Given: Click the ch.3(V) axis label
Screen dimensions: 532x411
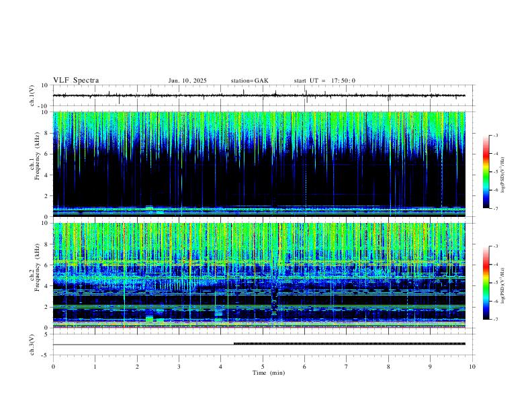Looking at the screenshot, I should [x=32, y=345].
